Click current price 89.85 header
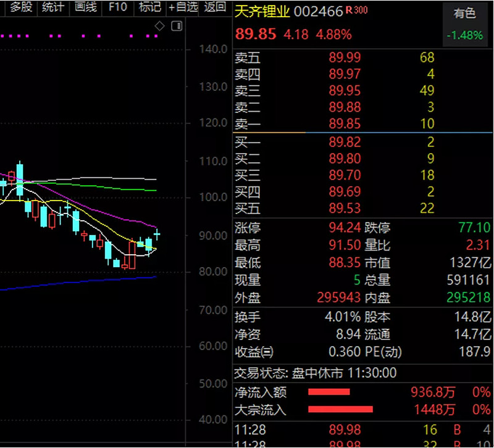494x448 pixels. click(256, 34)
